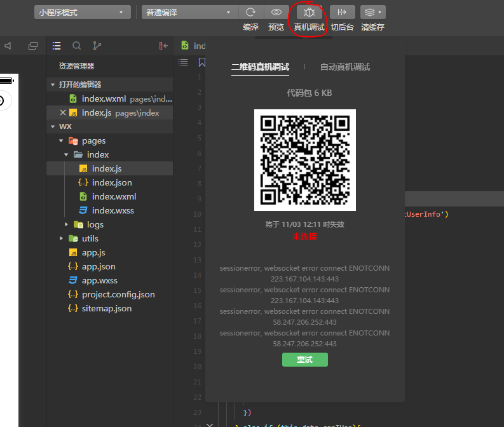
Task: Open index.js in the index folder
Action: pos(110,168)
